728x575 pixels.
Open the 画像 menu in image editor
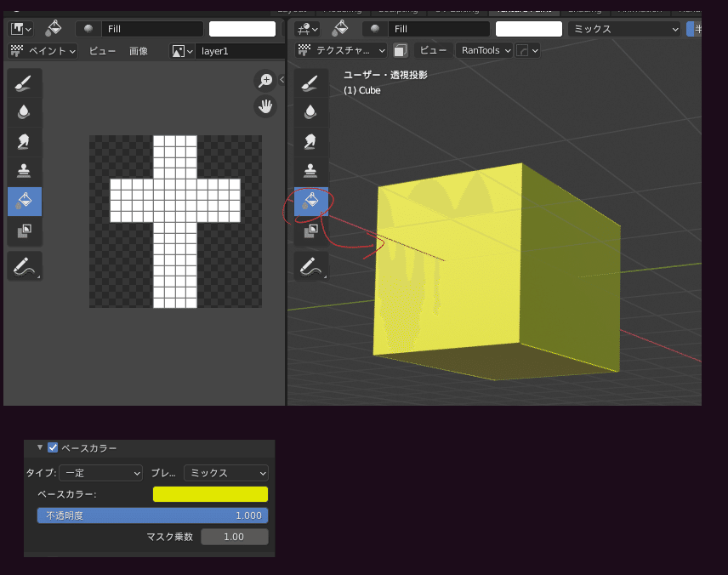139,51
